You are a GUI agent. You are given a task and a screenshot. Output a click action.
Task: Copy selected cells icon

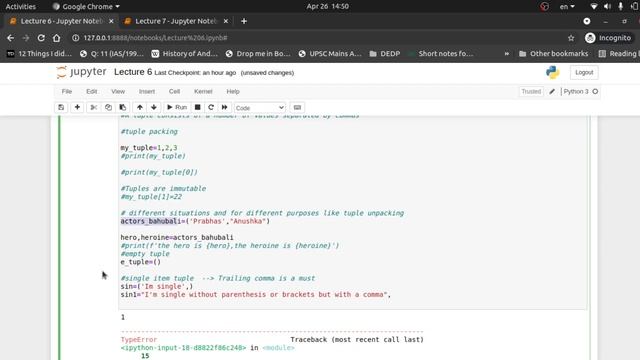(x=108, y=107)
